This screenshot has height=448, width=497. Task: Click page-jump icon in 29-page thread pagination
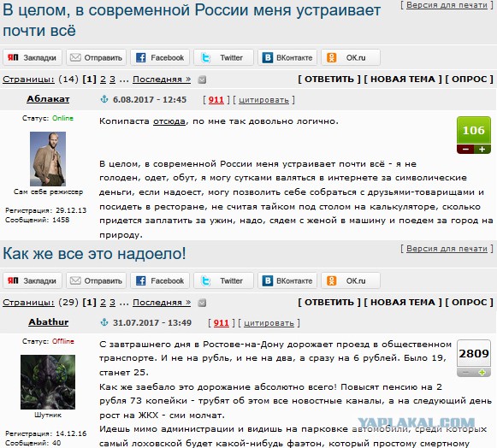coord(202,303)
